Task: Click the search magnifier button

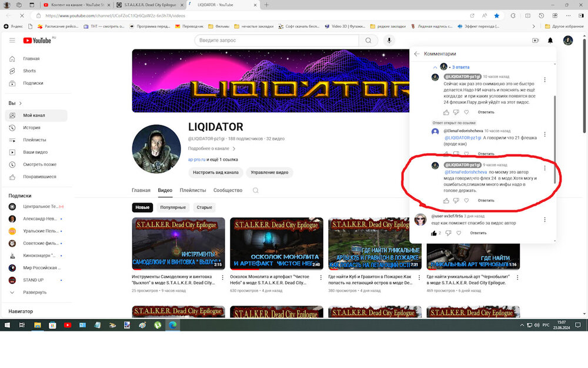Action: (368, 40)
